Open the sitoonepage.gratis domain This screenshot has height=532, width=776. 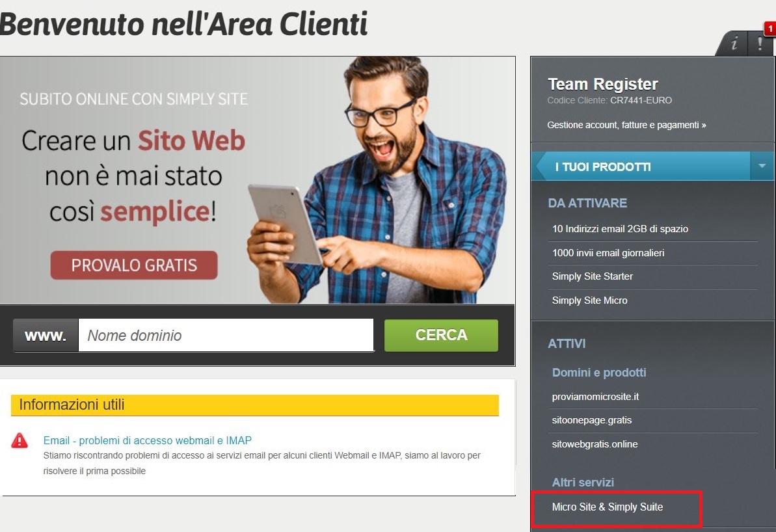(592, 420)
